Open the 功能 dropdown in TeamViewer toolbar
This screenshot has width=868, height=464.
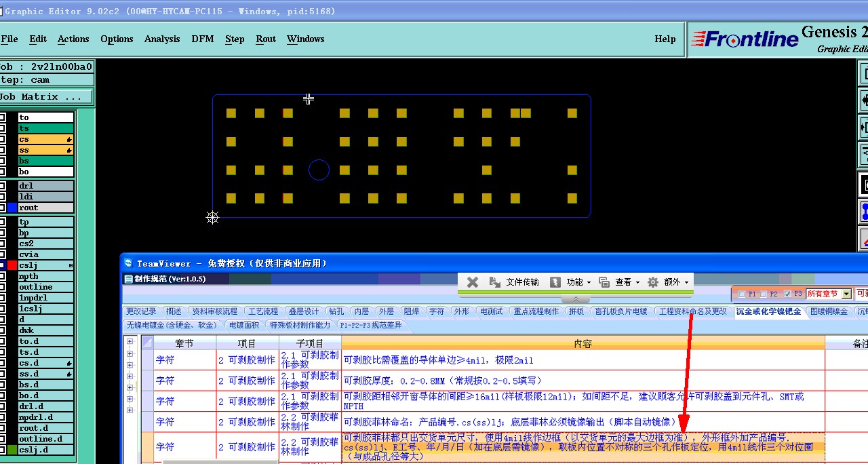coord(570,282)
